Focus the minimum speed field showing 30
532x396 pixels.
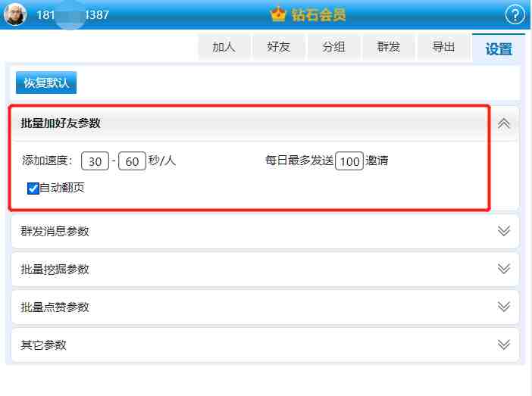click(95, 161)
